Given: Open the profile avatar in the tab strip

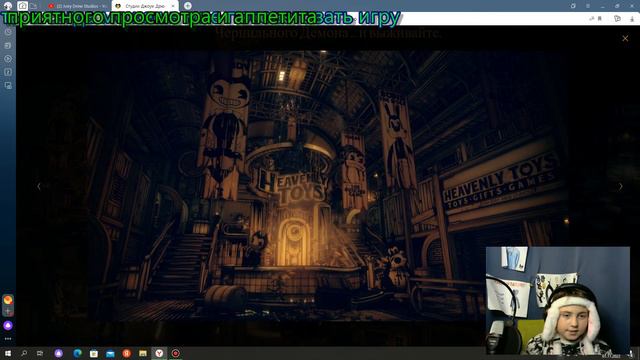Looking at the screenshot, I should (8, 6).
